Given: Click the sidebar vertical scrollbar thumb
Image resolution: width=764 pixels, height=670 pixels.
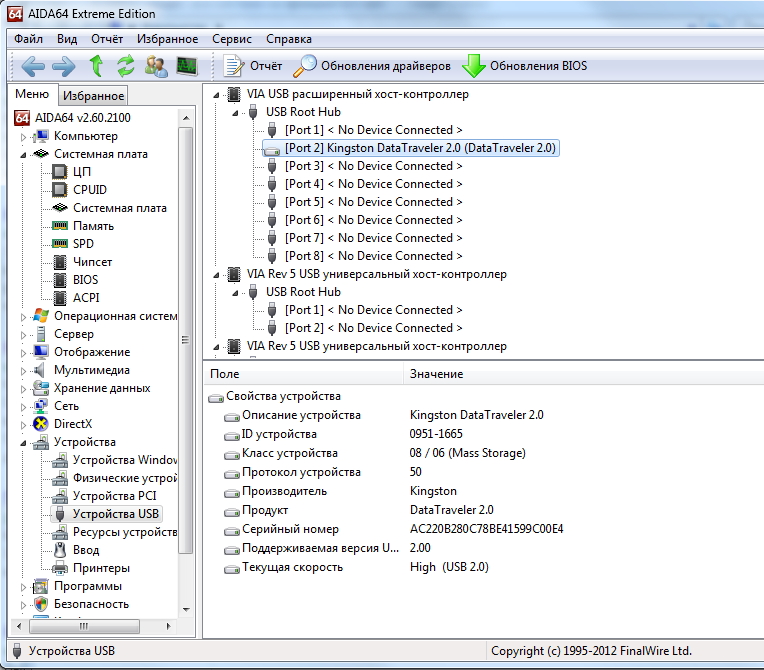Looking at the screenshot, I should 186,340.
